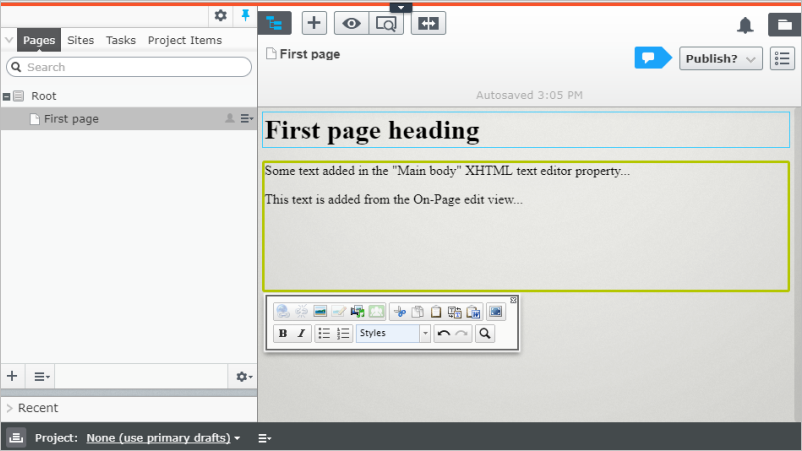Screen dimensions: 802x451
Task: Click the insert image icon
Action: click(x=320, y=312)
